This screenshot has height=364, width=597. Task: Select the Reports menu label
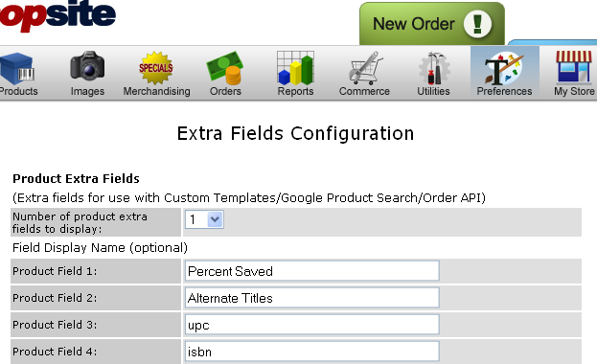click(x=295, y=91)
